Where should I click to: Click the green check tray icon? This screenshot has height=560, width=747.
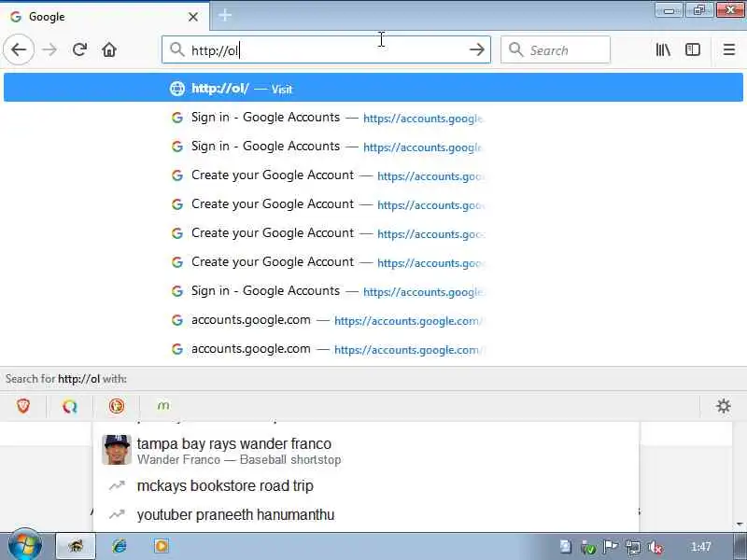point(588,547)
